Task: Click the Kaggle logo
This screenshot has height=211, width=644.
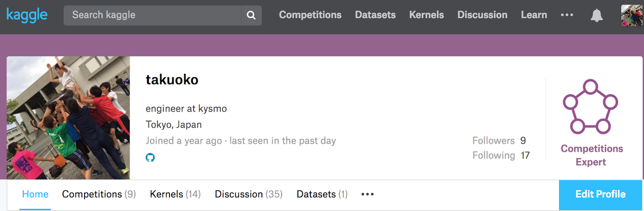Action: 27,15
